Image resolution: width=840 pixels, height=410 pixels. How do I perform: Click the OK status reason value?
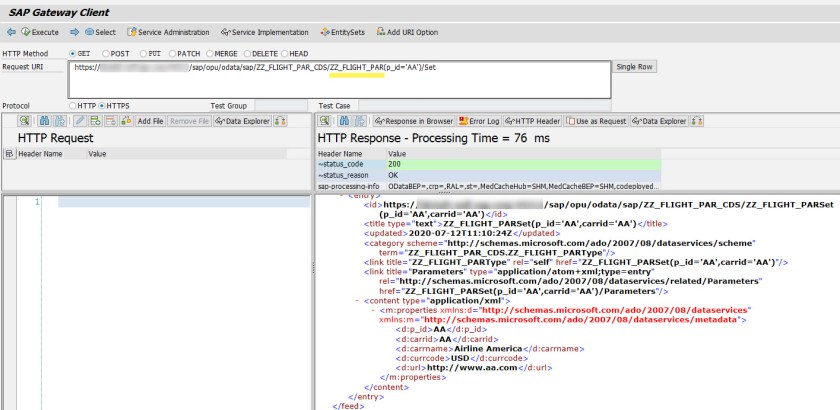click(523, 175)
